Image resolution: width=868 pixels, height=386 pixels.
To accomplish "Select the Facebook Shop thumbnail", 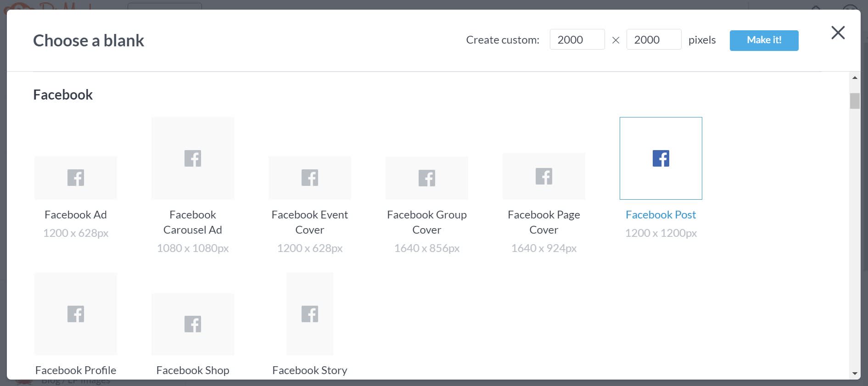I will coord(193,324).
